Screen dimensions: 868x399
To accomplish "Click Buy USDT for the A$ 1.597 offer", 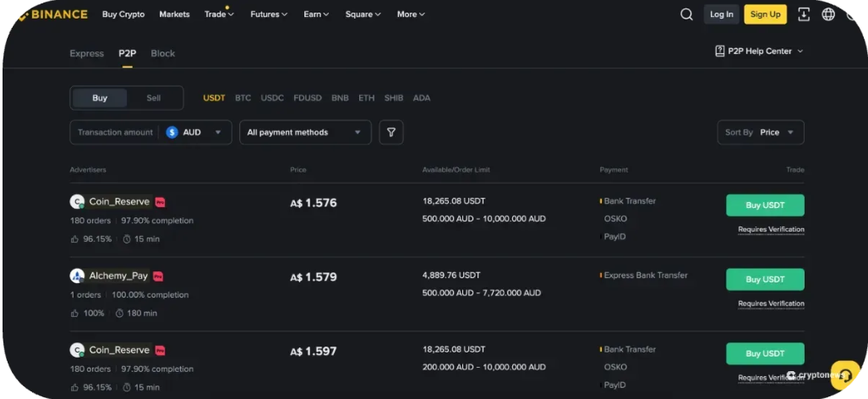I will point(765,353).
